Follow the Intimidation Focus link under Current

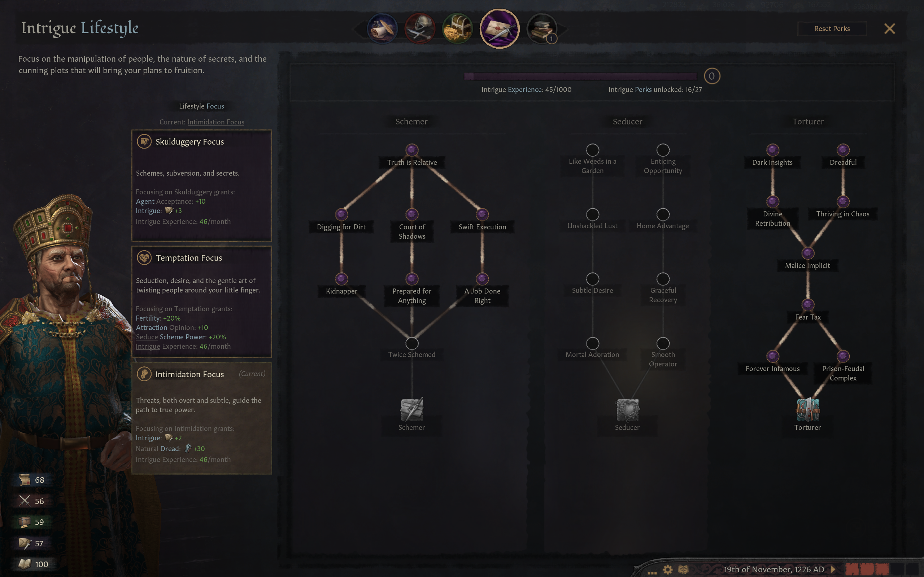(216, 122)
